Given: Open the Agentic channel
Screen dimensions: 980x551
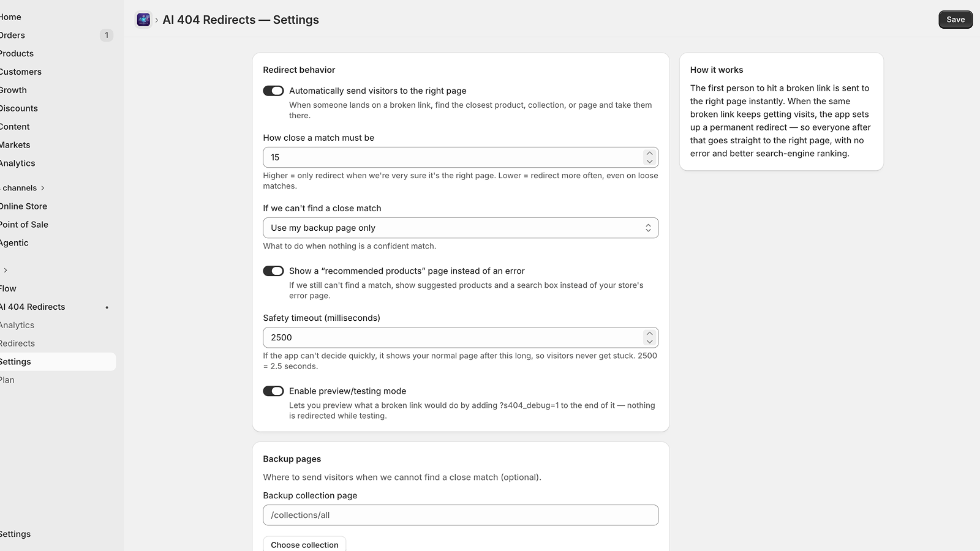Looking at the screenshot, I should [x=14, y=244].
